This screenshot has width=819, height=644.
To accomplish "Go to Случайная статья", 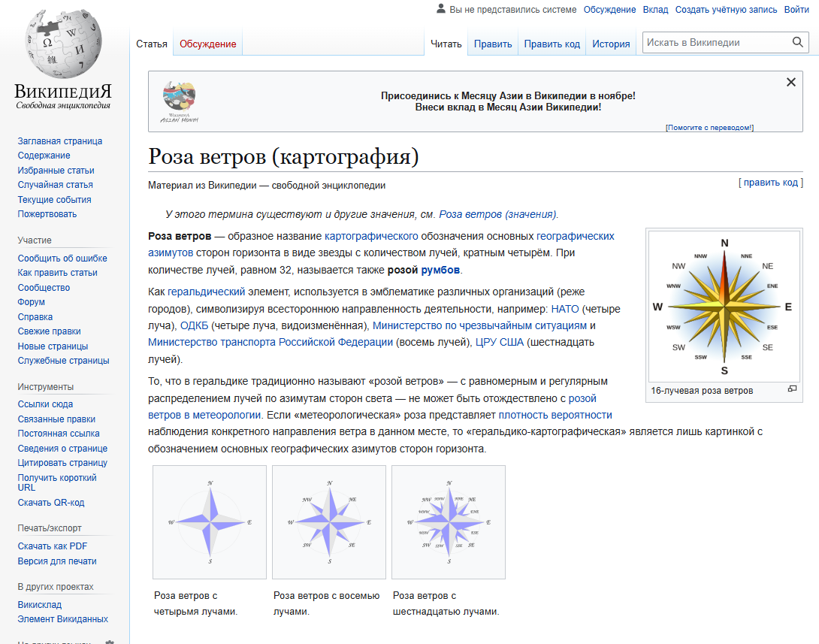I will coord(55,184).
